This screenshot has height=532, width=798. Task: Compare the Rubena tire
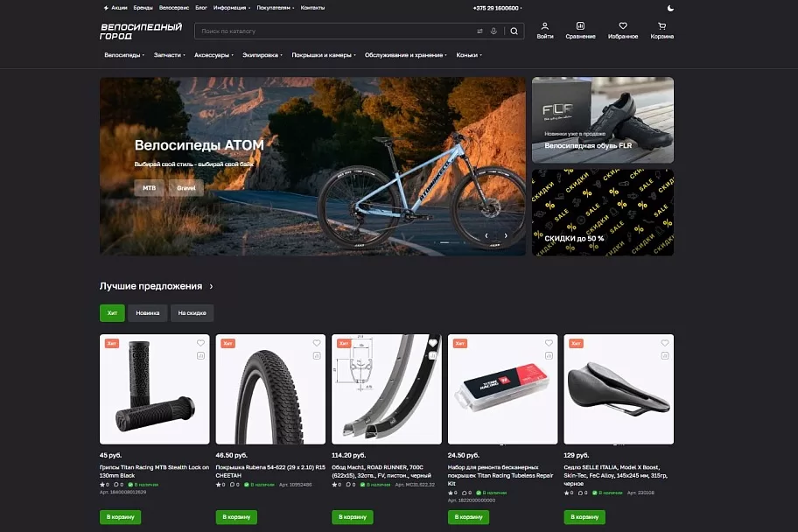[317, 356]
